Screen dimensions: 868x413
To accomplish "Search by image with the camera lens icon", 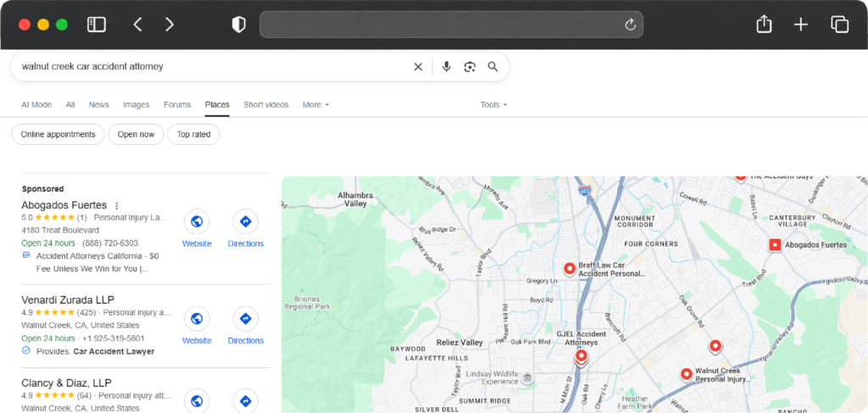I will (x=470, y=67).
